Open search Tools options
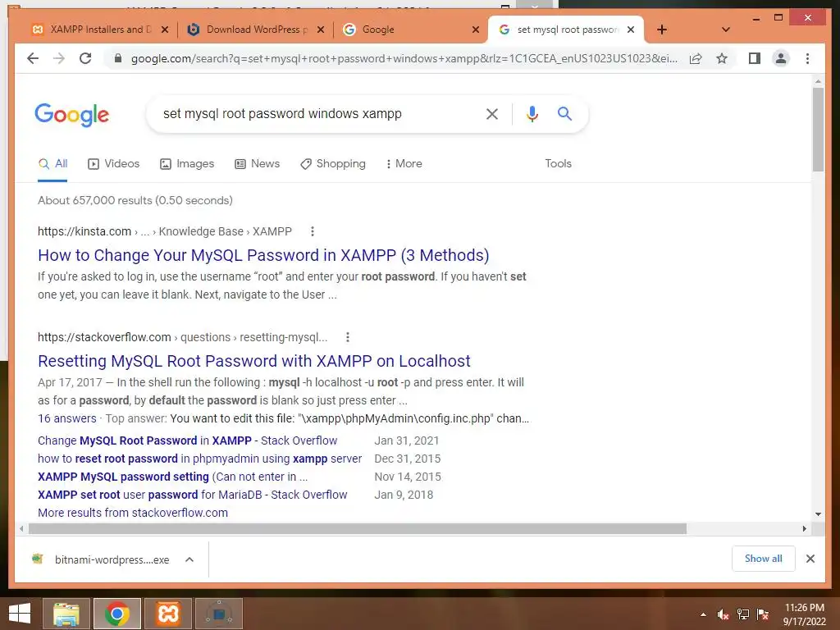Image resolution: width=840 pixels, height=630 pixels. (x=558, y=163)
